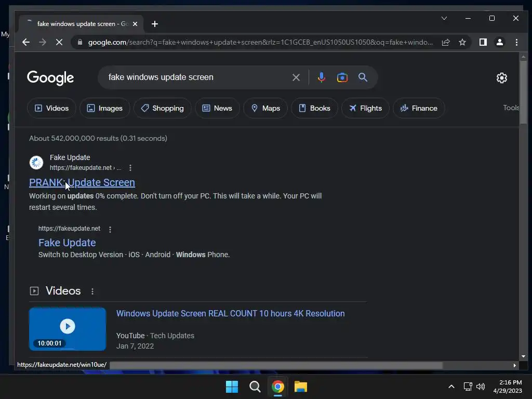Share this page from the address bar
This screenshot has width=532, height=399.
point(445,43)
